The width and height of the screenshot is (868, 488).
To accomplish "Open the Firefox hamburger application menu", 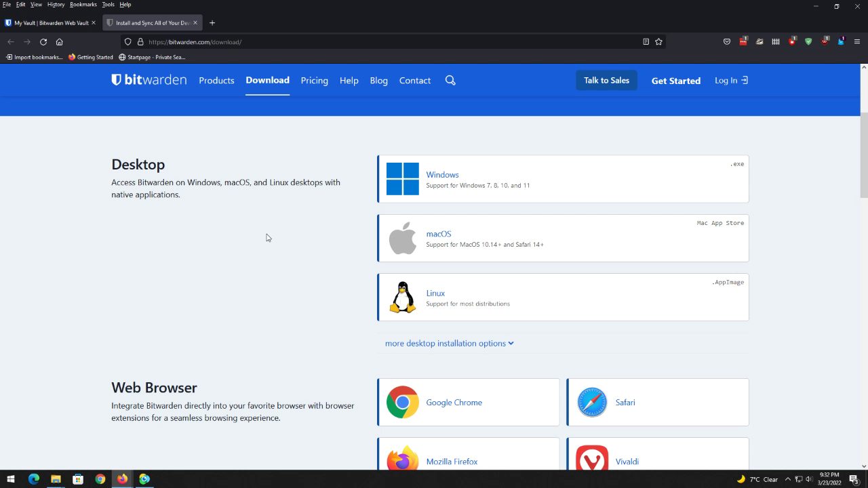I will coord(857,42).
